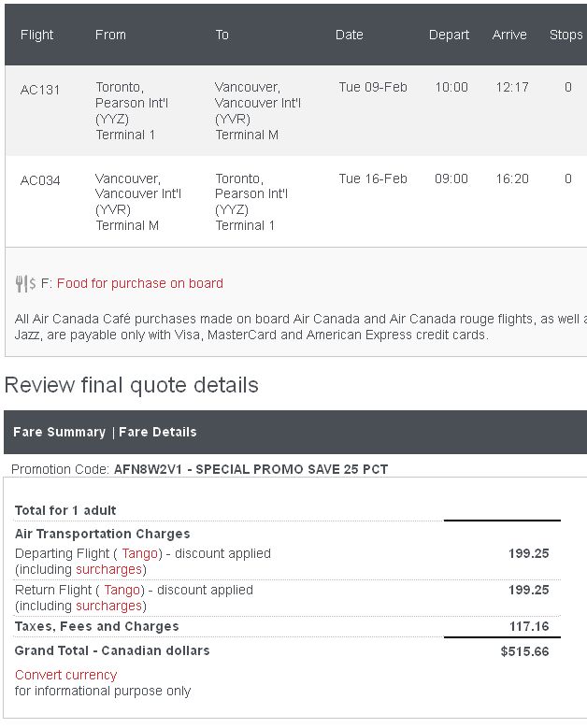Screen dimensions: 587x728
Task: Click the Grand Total amount $515.66
Action: (524, 651)
